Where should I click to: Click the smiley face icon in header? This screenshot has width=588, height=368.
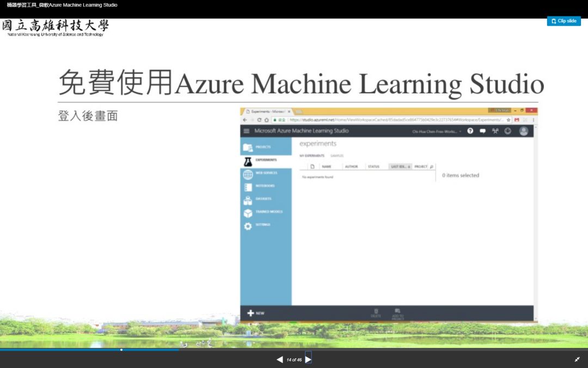508,131
